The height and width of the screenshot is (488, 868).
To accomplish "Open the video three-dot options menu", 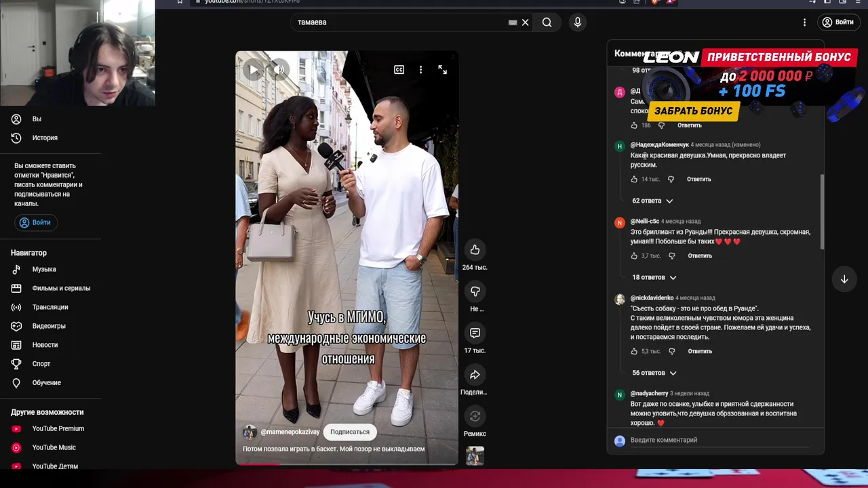I will click(x=420, y=70).
